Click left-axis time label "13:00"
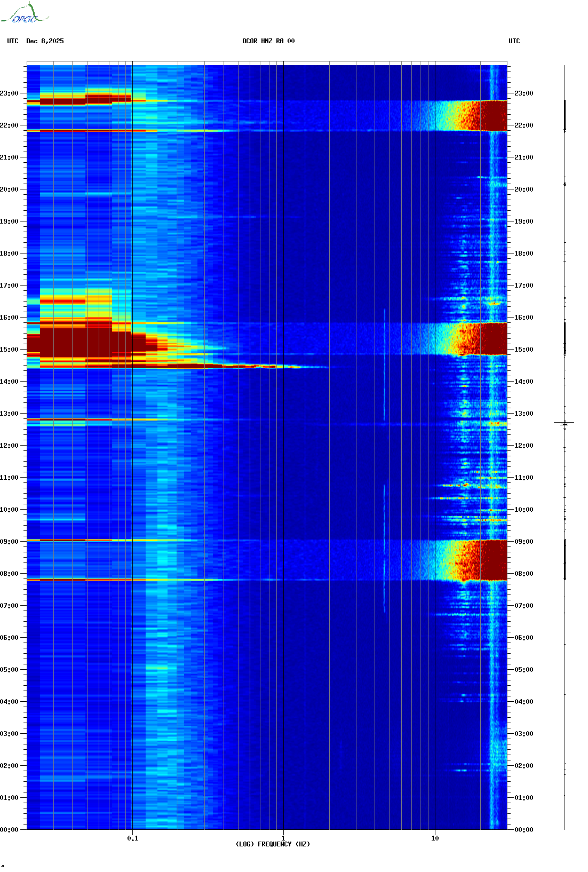This screenshot has width=588, height=872. coord(9,414)
